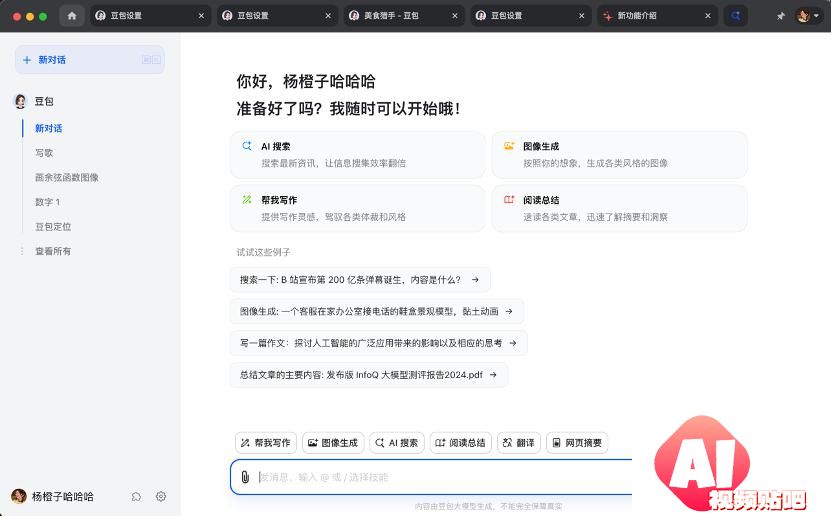Try the InfoQ 大模型测评报告2024.pdf summary example

coord(369,375)
